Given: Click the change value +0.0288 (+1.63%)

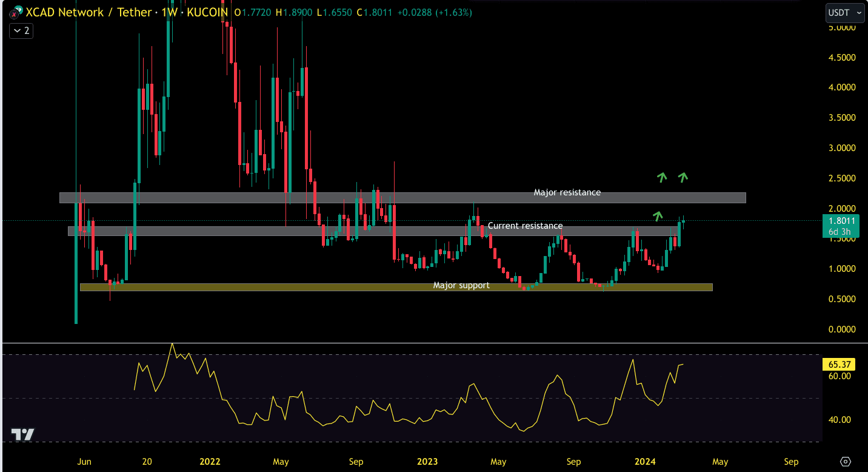Looking at the screenshot, I should click(x=435, y=12).
